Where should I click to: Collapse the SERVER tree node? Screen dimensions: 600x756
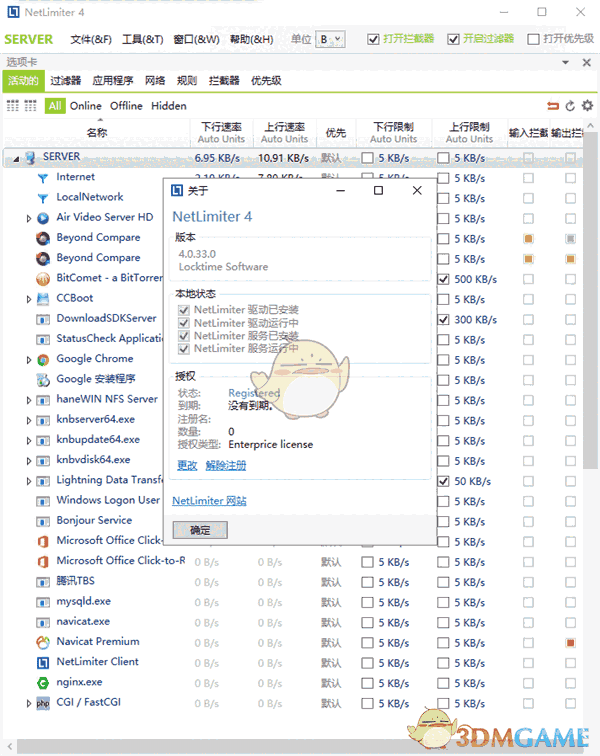click(x=16, y=159)
